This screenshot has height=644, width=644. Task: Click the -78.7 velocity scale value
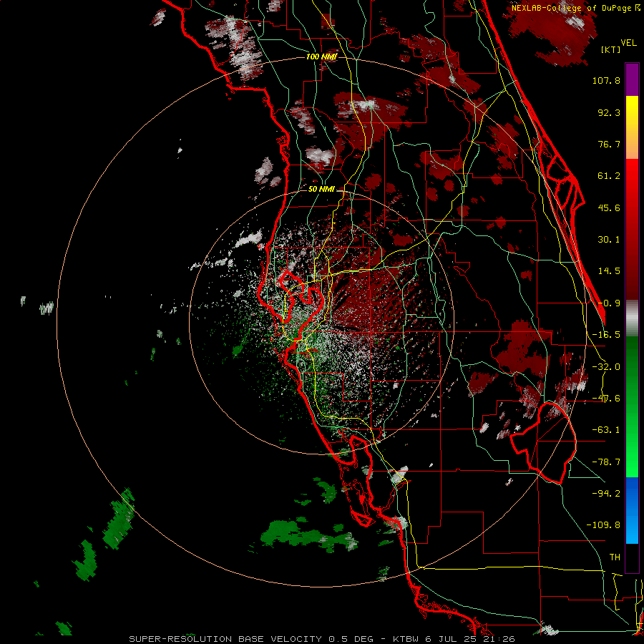[606, 462]
